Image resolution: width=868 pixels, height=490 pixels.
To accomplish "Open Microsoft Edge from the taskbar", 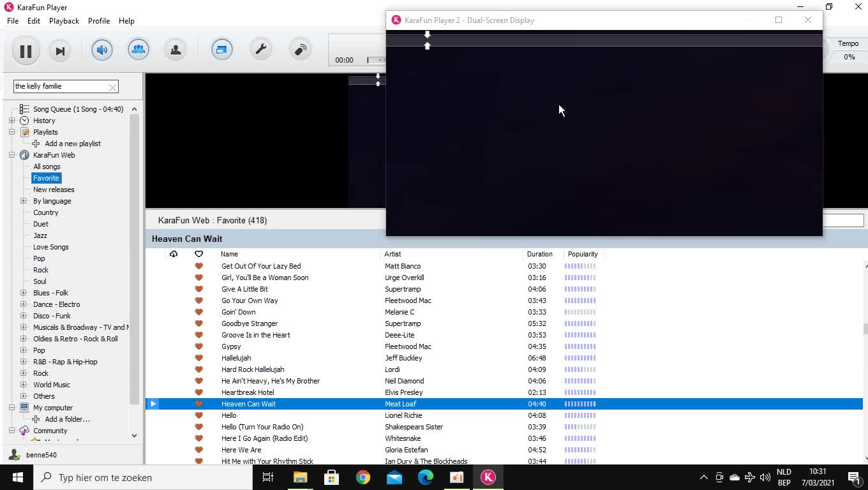I will (x=425, y=477).
